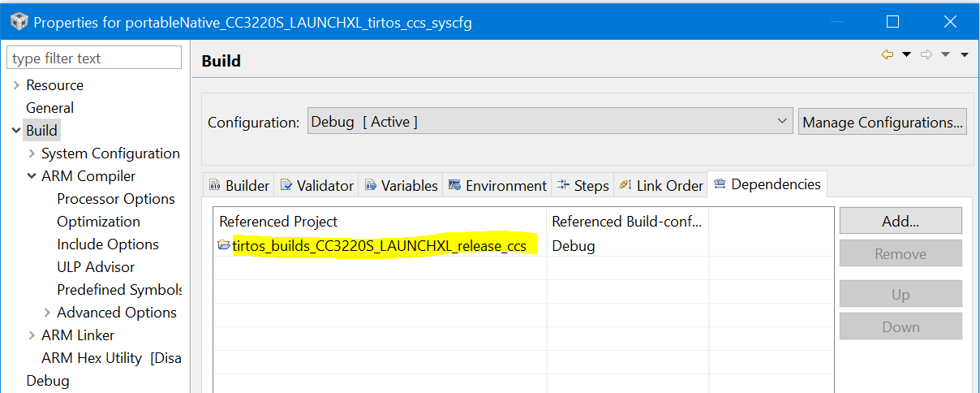The width and height of the screenshot is (980, 393).
Task: Click the filter text input field
Action: pos(94,58)
